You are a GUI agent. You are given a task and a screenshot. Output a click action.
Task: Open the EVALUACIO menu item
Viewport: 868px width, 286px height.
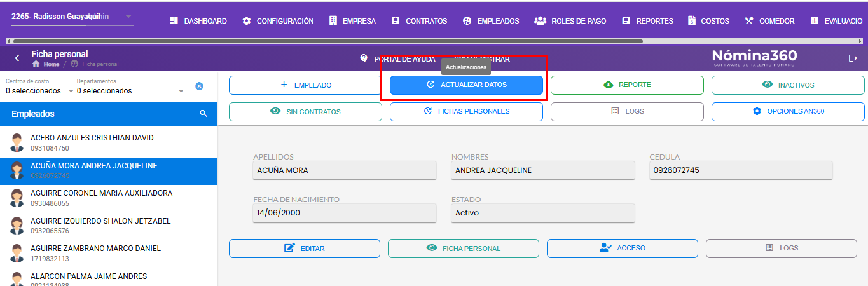[836, 21]
